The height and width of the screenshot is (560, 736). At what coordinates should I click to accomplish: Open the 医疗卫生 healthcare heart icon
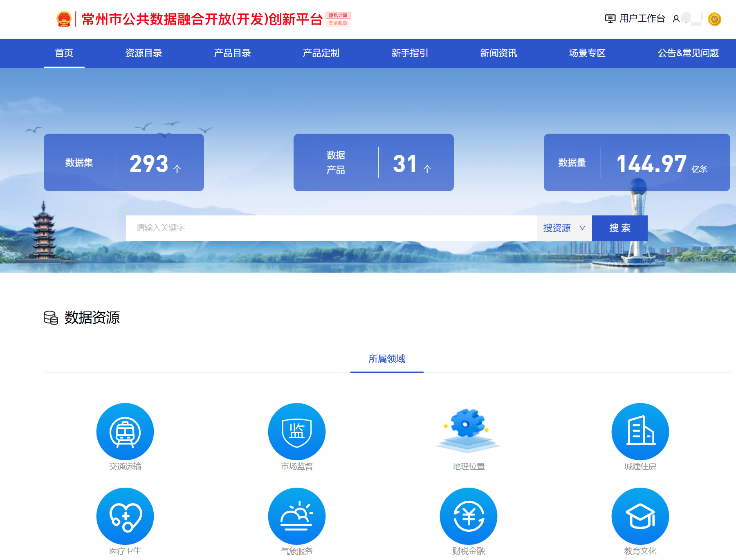[125, 516]
